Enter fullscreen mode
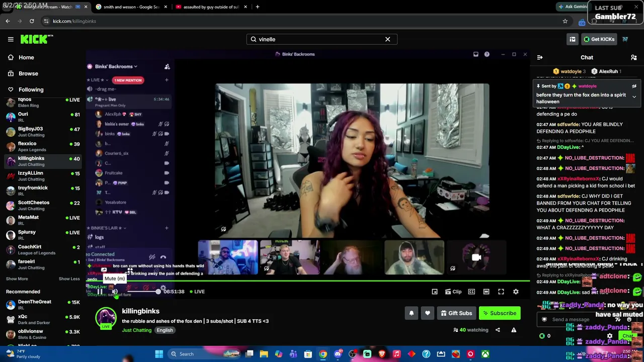This screenshot has width=644, height=362. 501,292
